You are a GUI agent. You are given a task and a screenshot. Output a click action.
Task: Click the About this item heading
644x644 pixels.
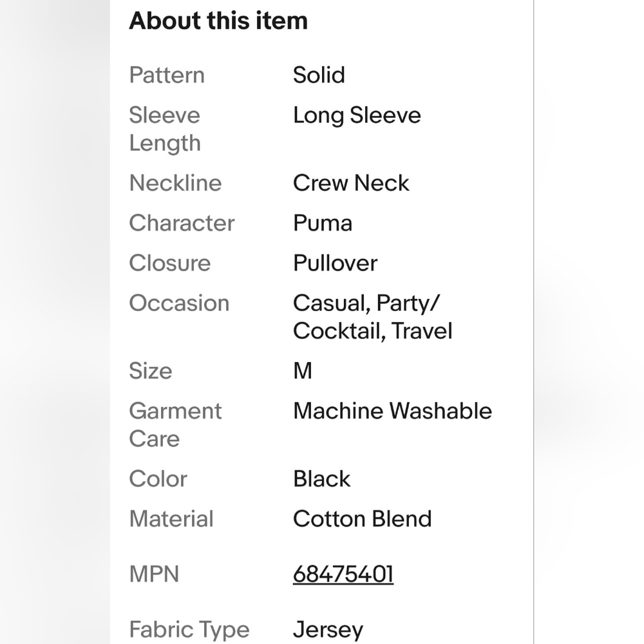[x=218, y=21]
